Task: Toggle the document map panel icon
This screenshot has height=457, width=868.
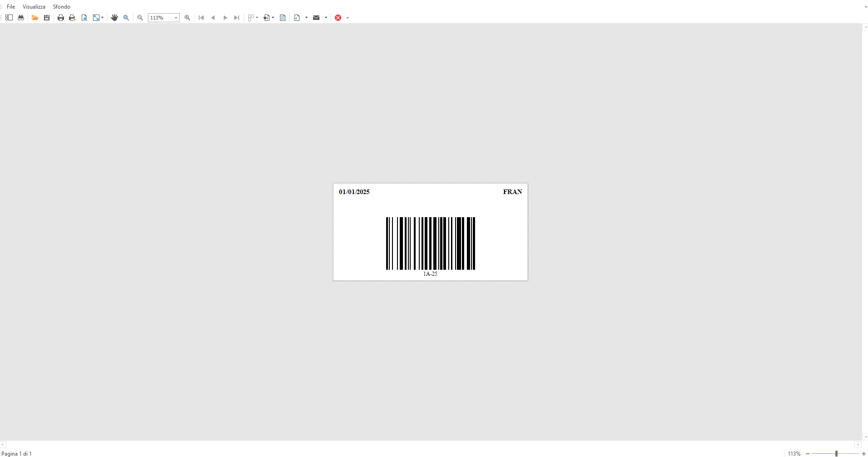Action: coord(9,18)
